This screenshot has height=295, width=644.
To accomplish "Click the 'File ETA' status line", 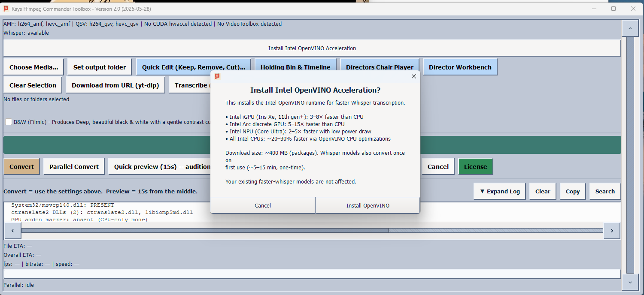I will (x=18, y=246).
